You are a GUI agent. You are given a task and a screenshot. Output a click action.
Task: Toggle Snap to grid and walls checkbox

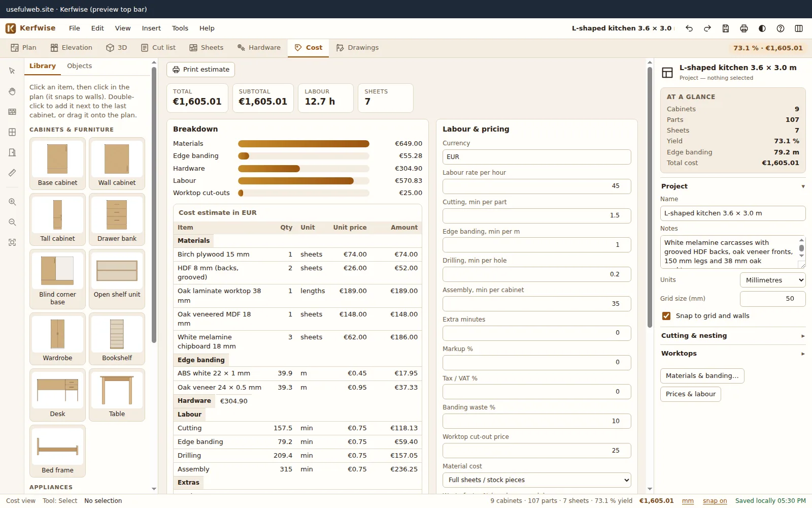click(666, 316)
